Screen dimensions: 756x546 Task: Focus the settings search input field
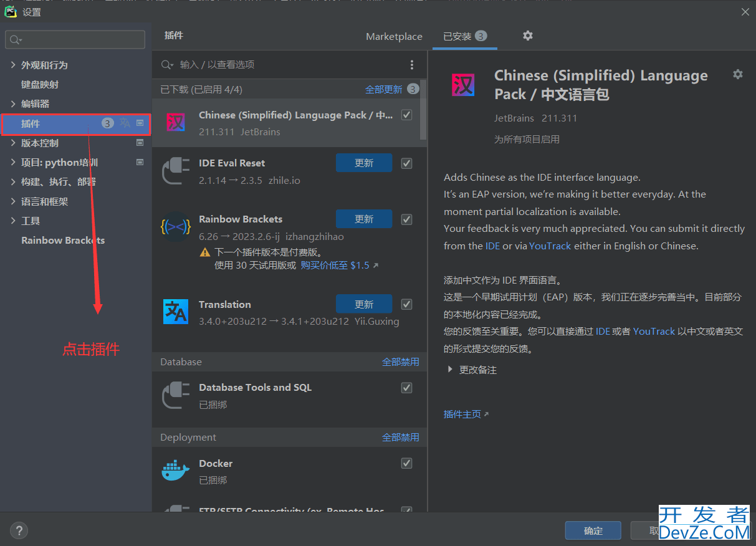coord(75,39)
